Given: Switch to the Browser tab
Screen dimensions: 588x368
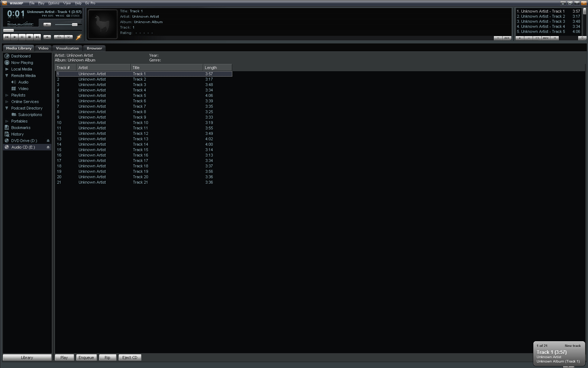Looking at the screenshot, I should pyautogui.click(x=94, y=48).
